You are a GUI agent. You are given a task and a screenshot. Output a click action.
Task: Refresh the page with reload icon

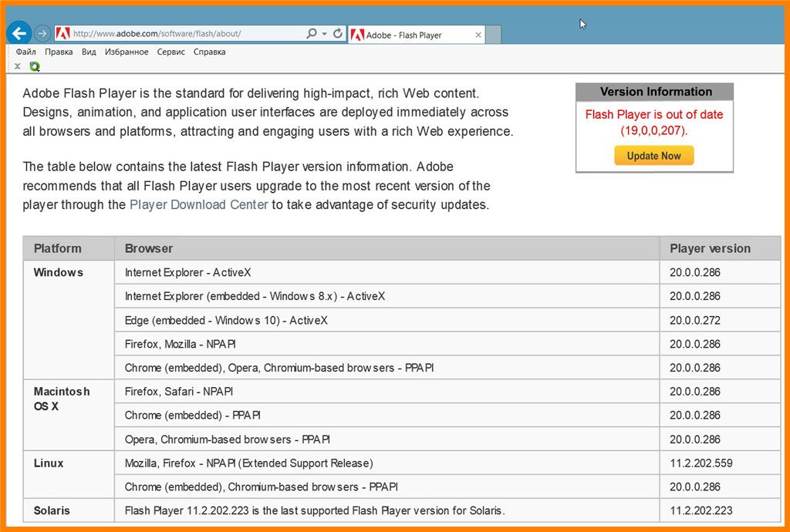coord(338,33)
